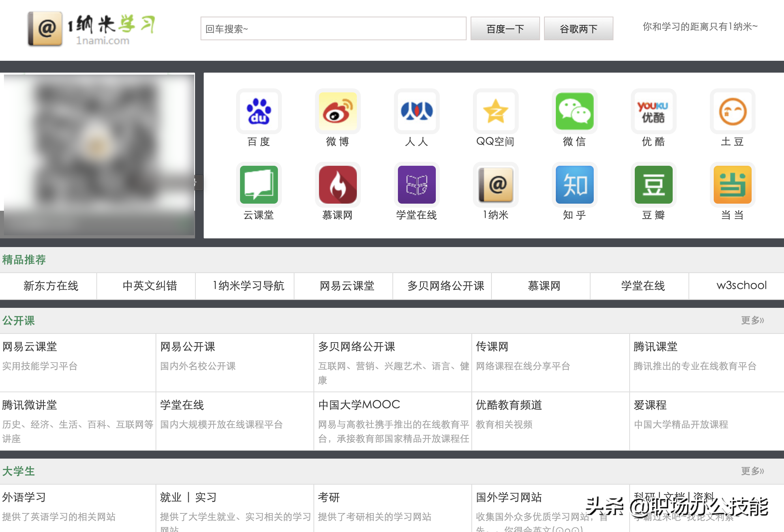Open the 外语学习 category

click(24, 497)
